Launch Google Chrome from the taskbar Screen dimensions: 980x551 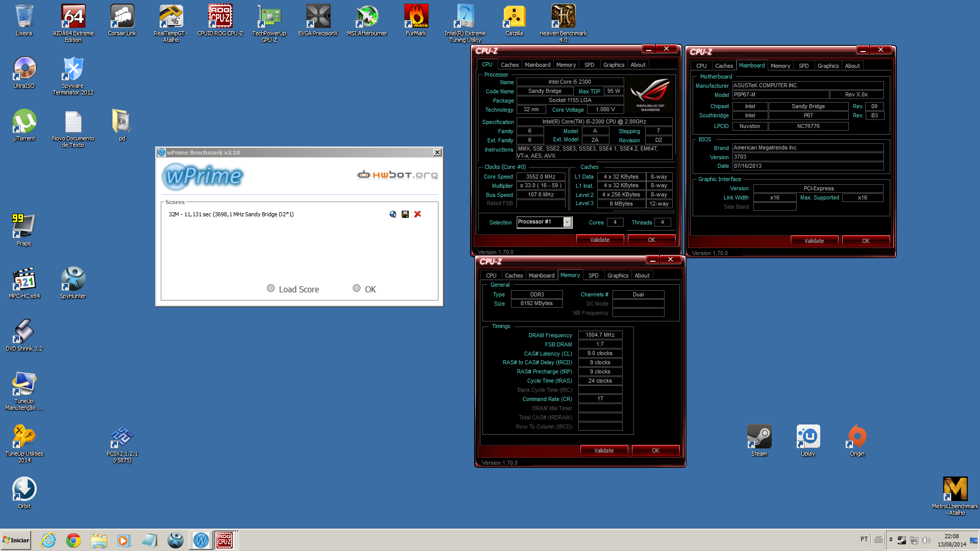coord(73,540)
